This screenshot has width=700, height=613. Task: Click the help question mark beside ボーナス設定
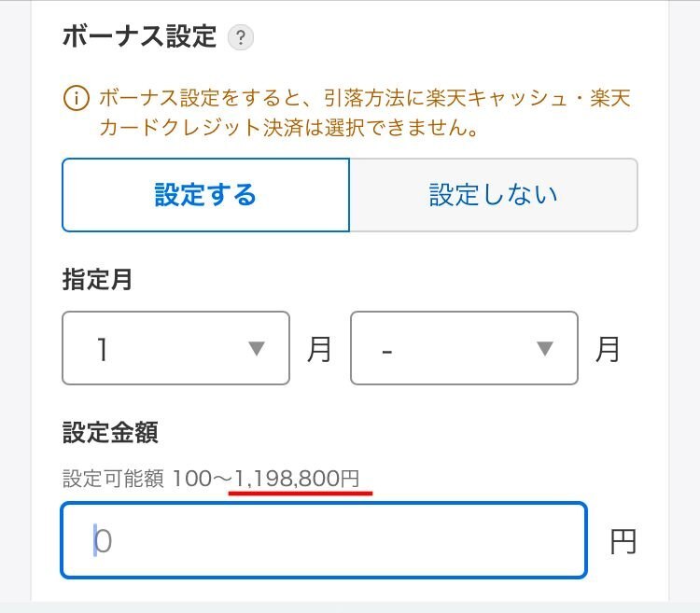(241, 38)
